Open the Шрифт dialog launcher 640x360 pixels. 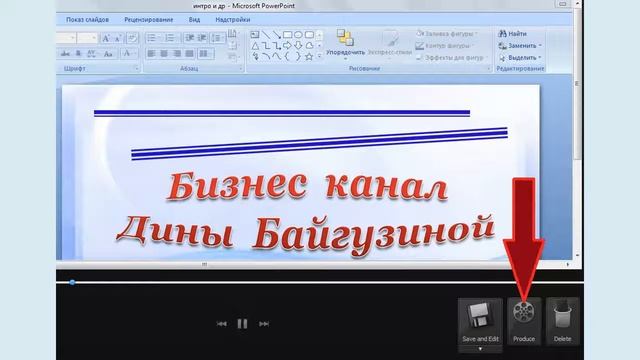pos(136,69)
